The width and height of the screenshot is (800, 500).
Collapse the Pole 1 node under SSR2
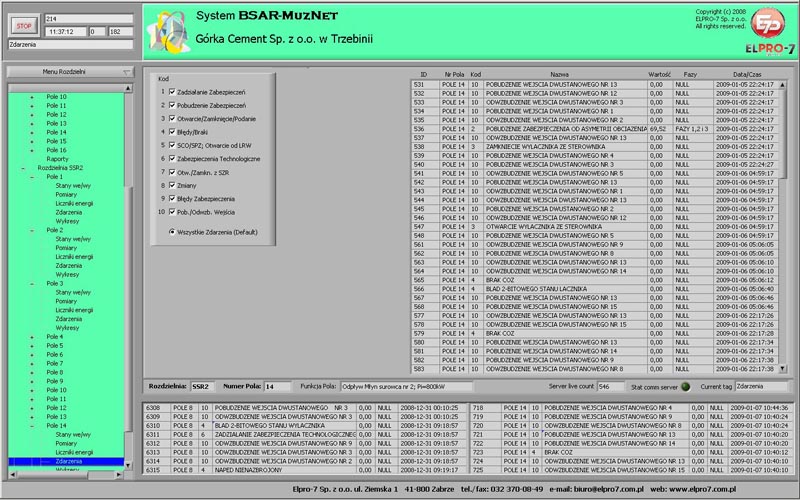pyautogui.click(x=32, y=177)
